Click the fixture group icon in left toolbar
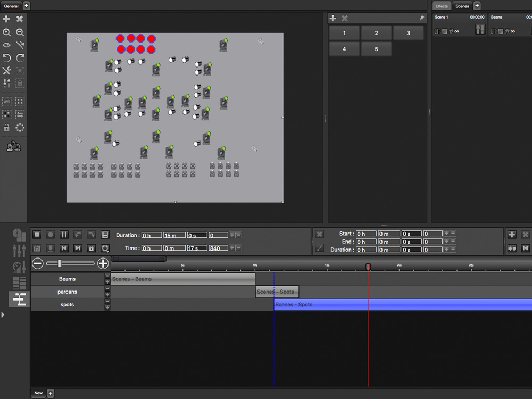The height and width of the screenshot is (399, 532). pyautogui.click(x=13, y=146)
